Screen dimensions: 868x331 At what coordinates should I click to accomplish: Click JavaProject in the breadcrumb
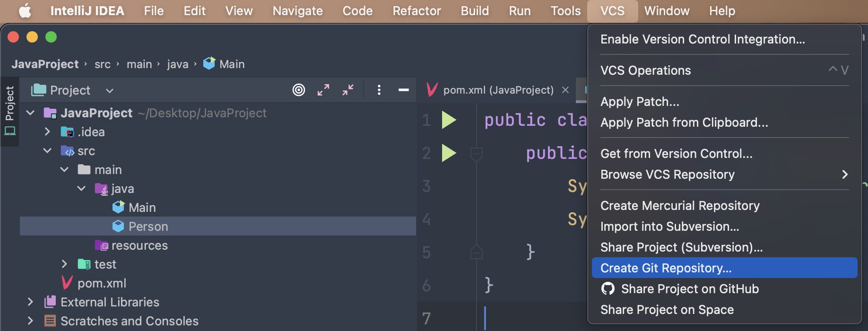click(x=45, y=64)
